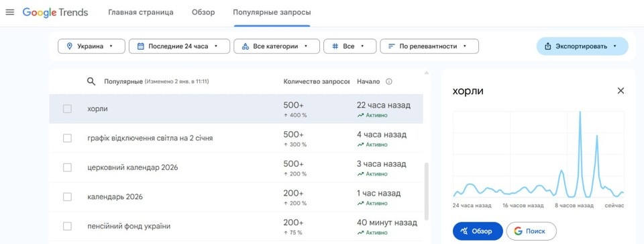The image size is (644, 244).
Task: Click the Активно trend icon for церковний календар 2026
Action: [360, 174]
